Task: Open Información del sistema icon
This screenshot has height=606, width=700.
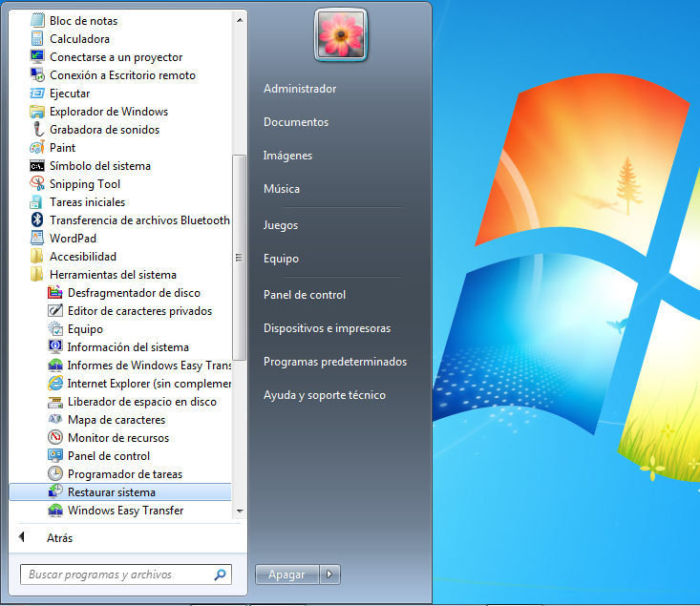Action: point(55,347)
